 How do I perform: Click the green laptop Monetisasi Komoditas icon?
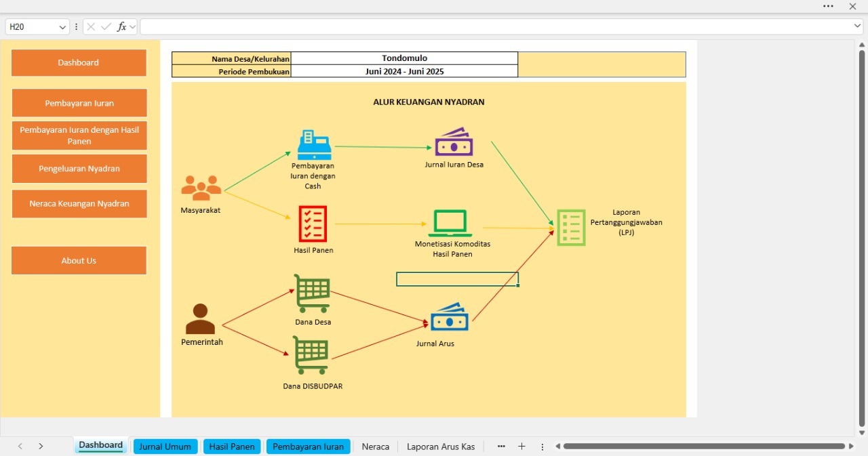point(450,224)
